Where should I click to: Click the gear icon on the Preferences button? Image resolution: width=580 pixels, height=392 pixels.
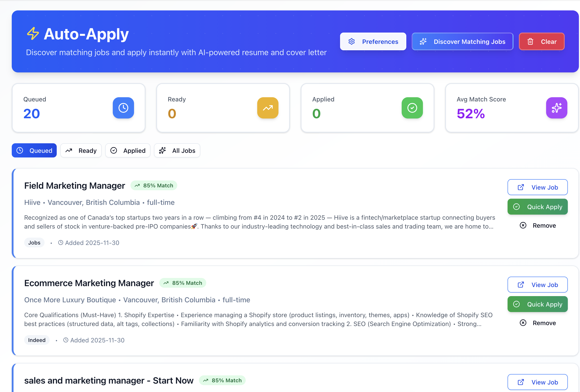[x=352, y=41]
